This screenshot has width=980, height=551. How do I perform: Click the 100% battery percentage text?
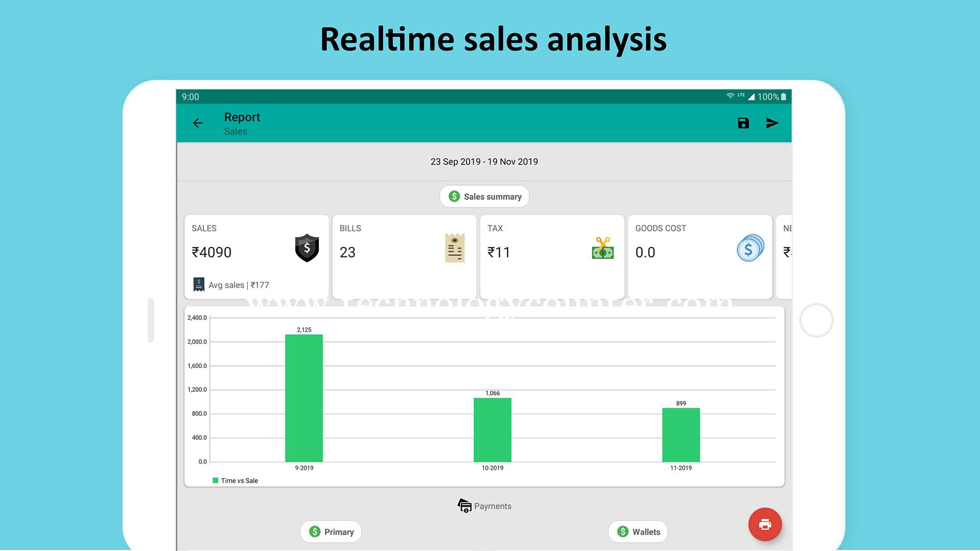pos(768,96)
